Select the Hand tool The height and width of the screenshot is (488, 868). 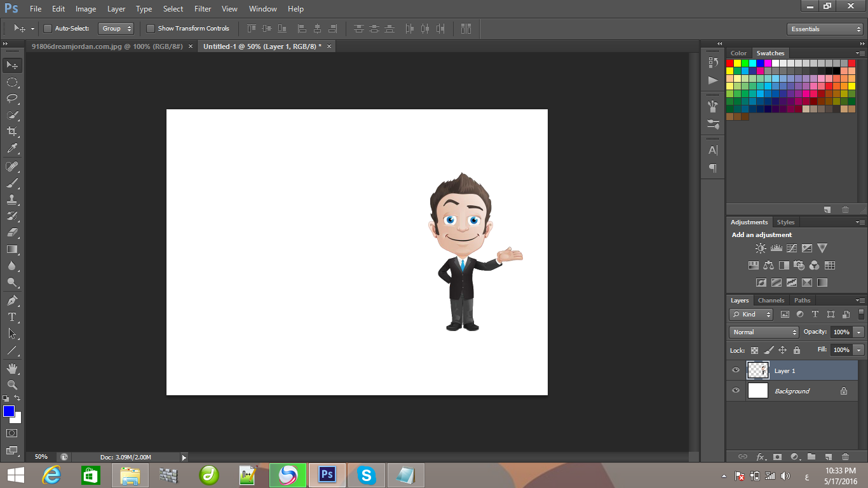point(11,368)
